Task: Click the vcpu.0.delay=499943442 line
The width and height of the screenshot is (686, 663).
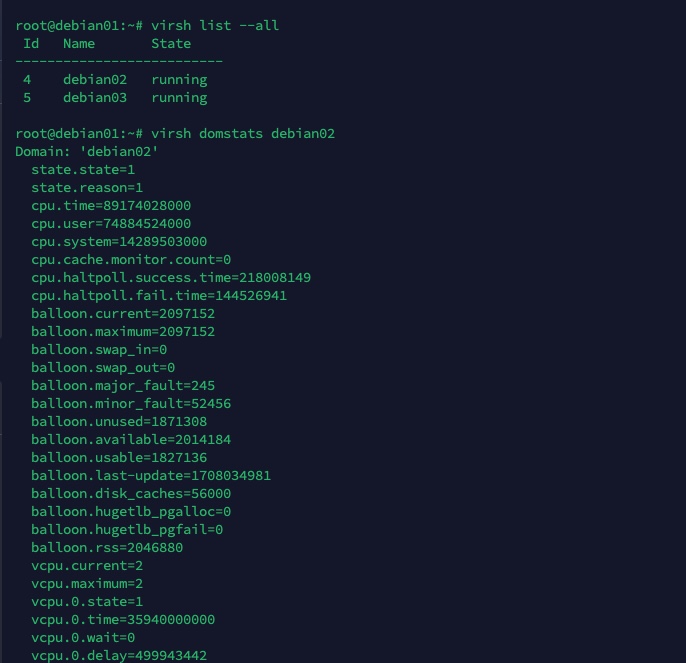Action: 119,655
